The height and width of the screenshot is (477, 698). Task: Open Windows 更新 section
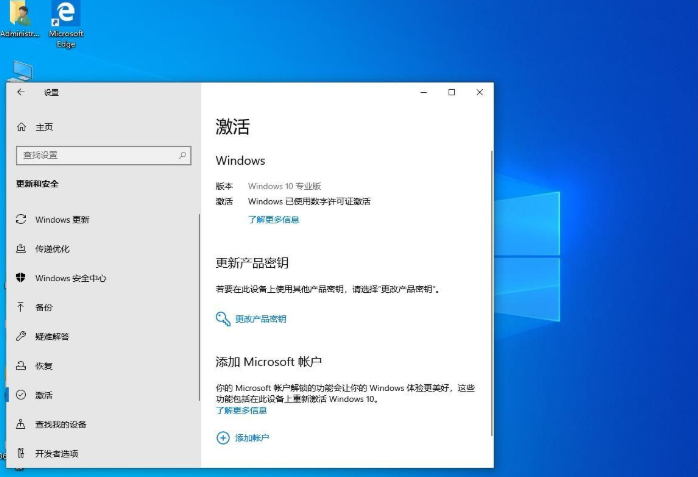[x=62, y=220]
